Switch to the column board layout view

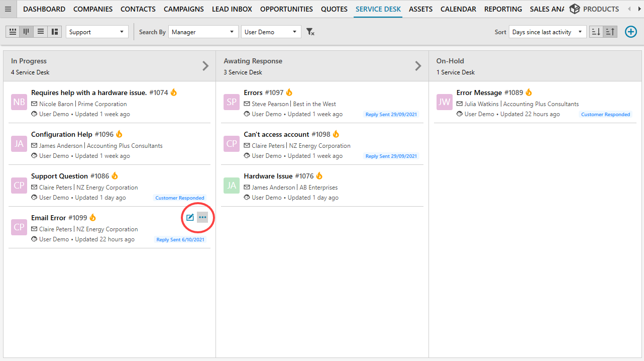point(26,32)
